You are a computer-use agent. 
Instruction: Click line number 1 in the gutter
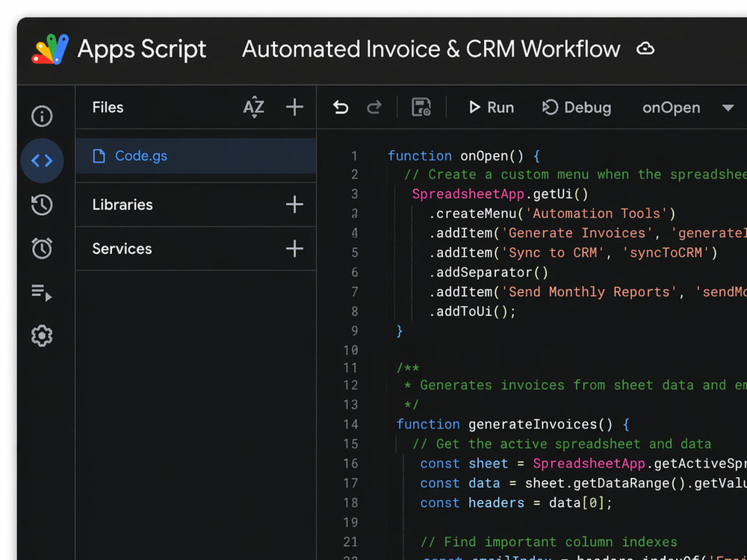click(x=354, y=156)
